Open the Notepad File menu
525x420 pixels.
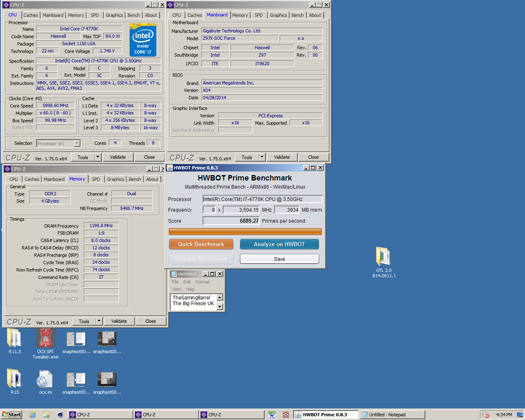(x=175, y=282)
